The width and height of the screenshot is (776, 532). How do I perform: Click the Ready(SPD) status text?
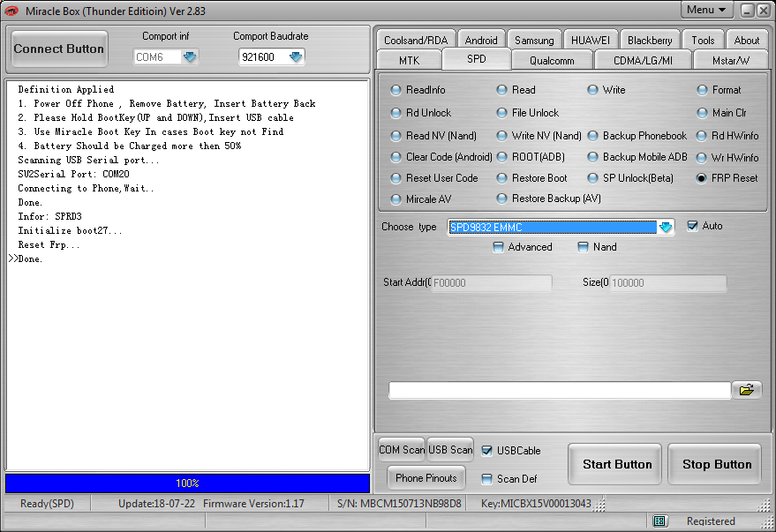tap(47, 503)
